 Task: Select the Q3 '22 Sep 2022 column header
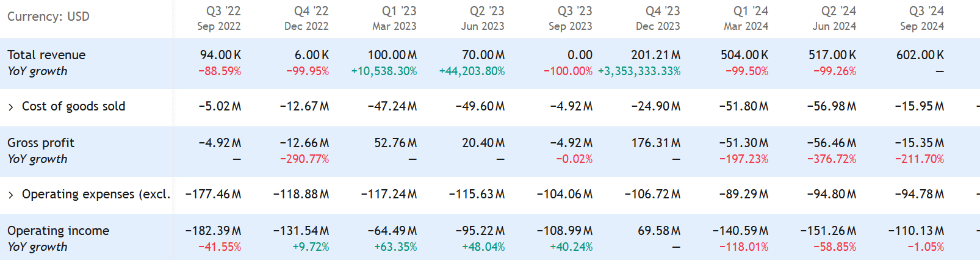point(219,18)
